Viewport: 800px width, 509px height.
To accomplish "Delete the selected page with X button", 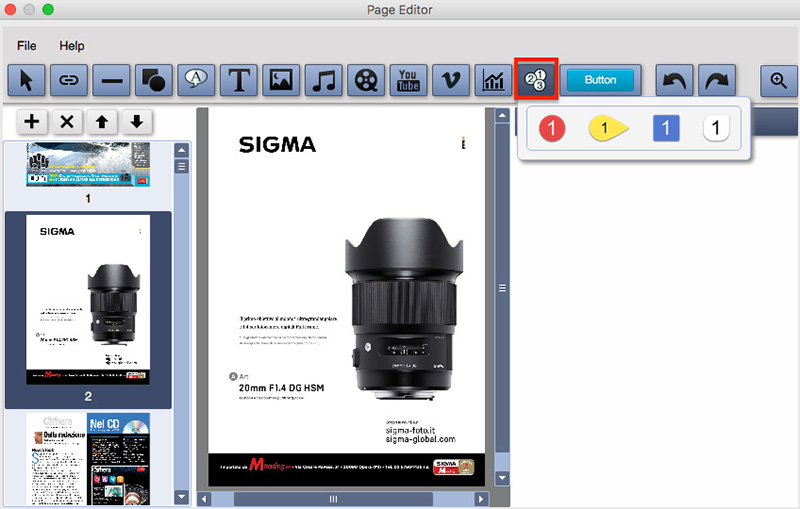I will [x=67, y=121].
